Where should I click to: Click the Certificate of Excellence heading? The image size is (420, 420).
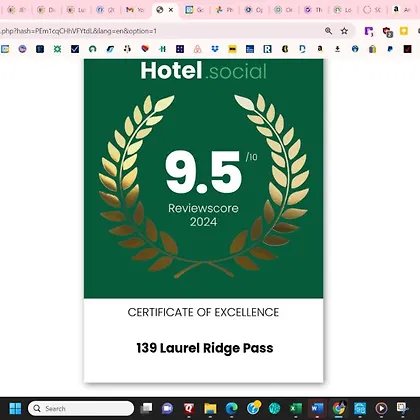click(203, 312)
